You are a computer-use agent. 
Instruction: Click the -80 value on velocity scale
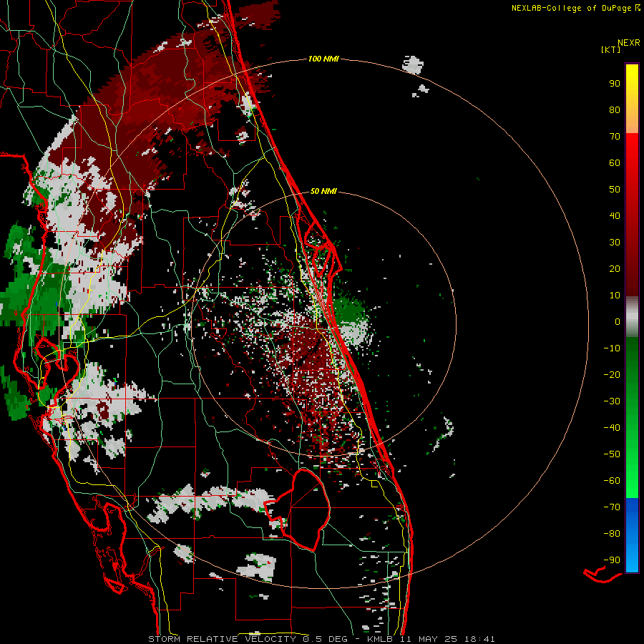pos(612,534)
